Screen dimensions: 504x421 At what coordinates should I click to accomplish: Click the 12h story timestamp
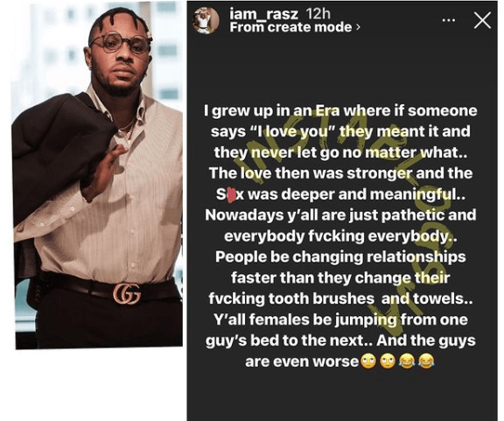pyautogui.click(x=318, y=14)
